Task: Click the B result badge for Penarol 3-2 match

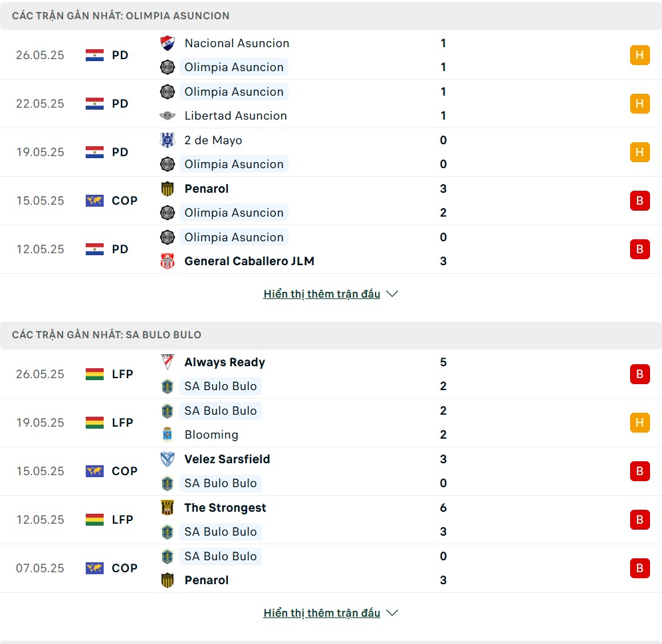Action: click(x=639, y=201)
